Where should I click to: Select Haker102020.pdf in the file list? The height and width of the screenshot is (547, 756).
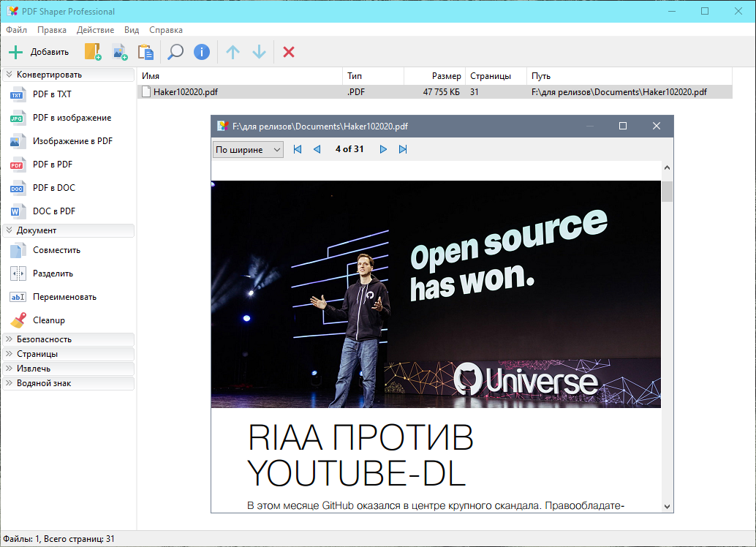click(185, 92)
